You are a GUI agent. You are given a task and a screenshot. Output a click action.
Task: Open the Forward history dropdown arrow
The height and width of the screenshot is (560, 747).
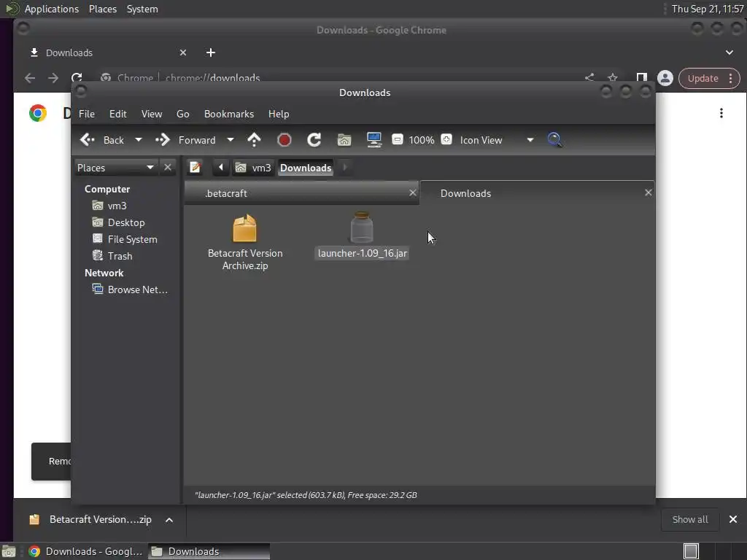pyautogui.click(x=231, y=140)
